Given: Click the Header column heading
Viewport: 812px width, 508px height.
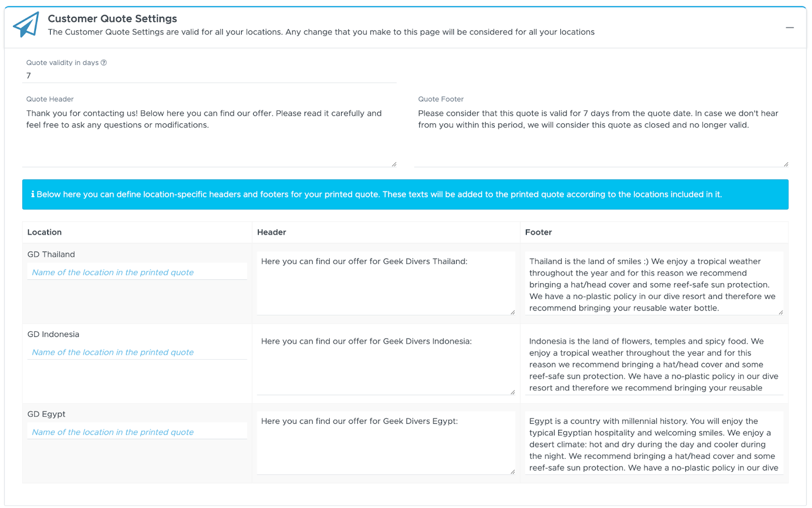Looking at the screenshot, I should (x=272, y=232).
